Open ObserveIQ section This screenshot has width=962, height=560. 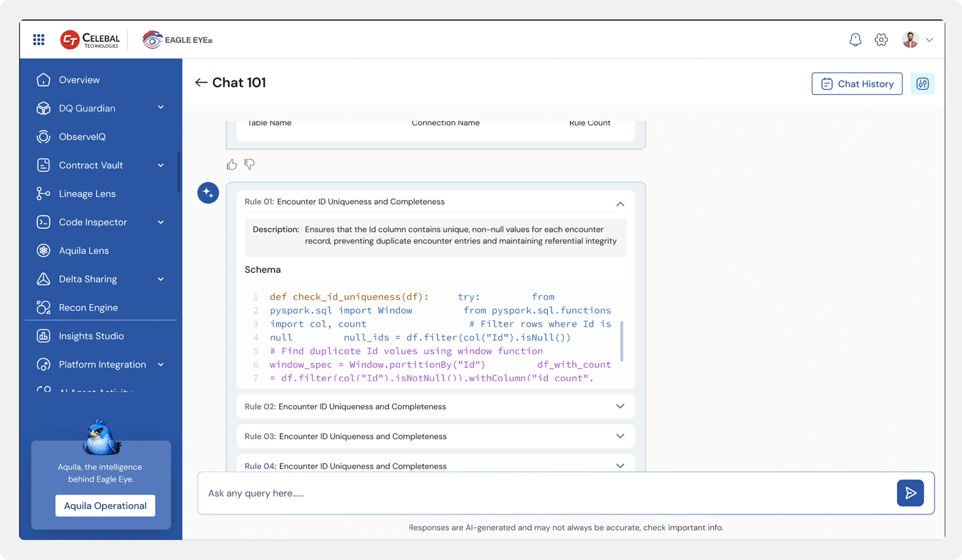pyautogui.click(x=82, y=137)
